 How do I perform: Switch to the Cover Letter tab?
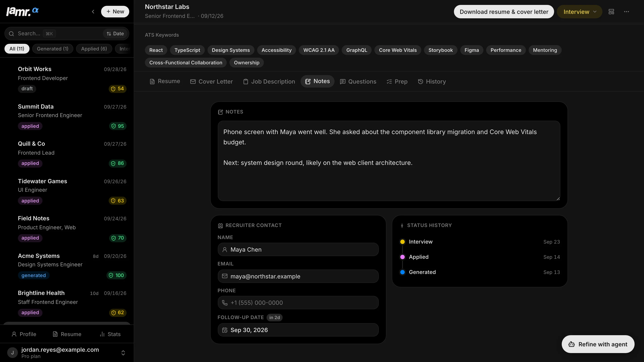coord(212,81)
